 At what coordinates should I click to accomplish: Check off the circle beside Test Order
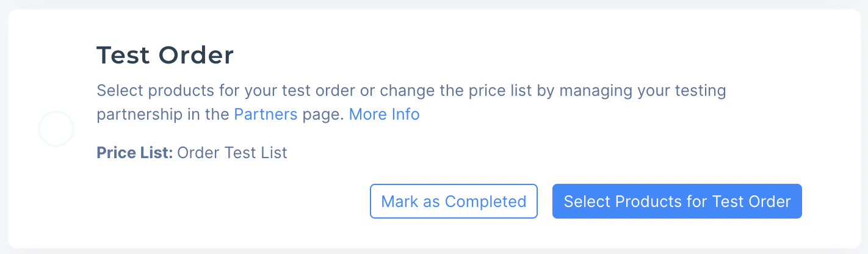pyautogui.click(x=56, y=129)
